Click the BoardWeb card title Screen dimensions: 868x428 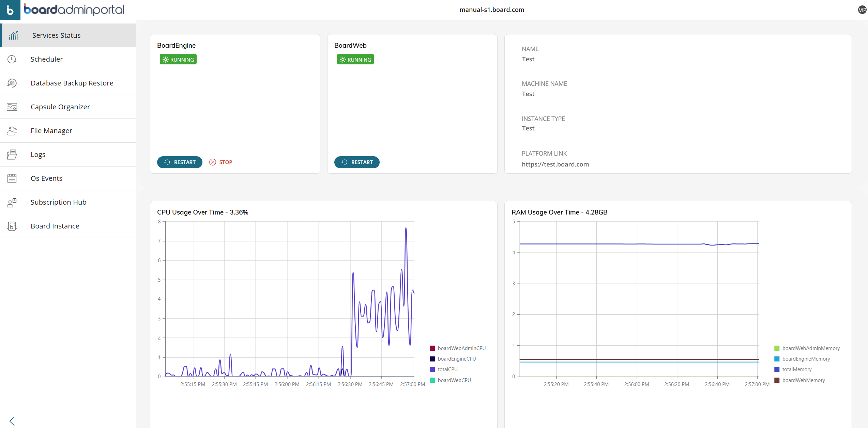[x=350, y=45]
